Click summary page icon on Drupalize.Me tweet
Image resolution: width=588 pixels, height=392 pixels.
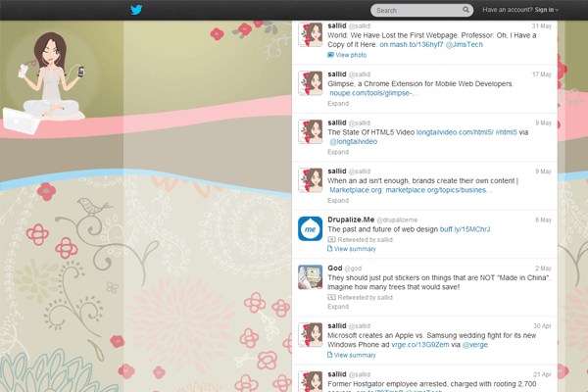tap(329, 249)
